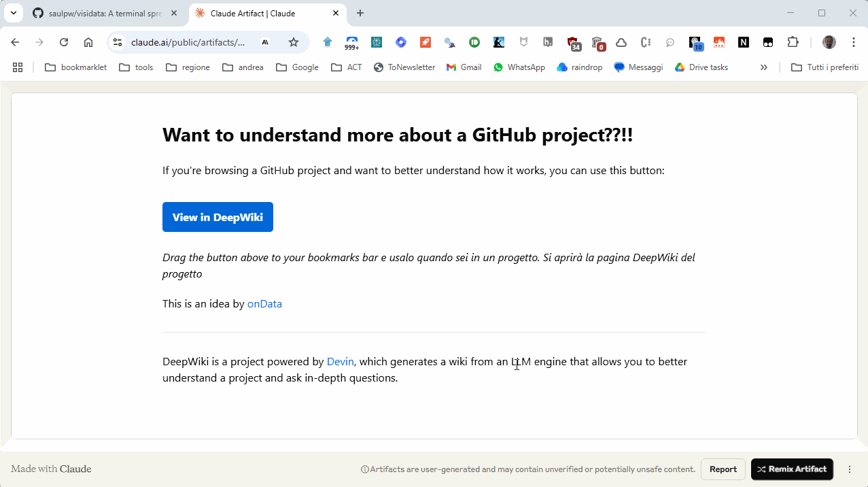Viewport: 868px width, 487px height.
Task: Open the site information icon in address bar
Action: pos(118,42)
